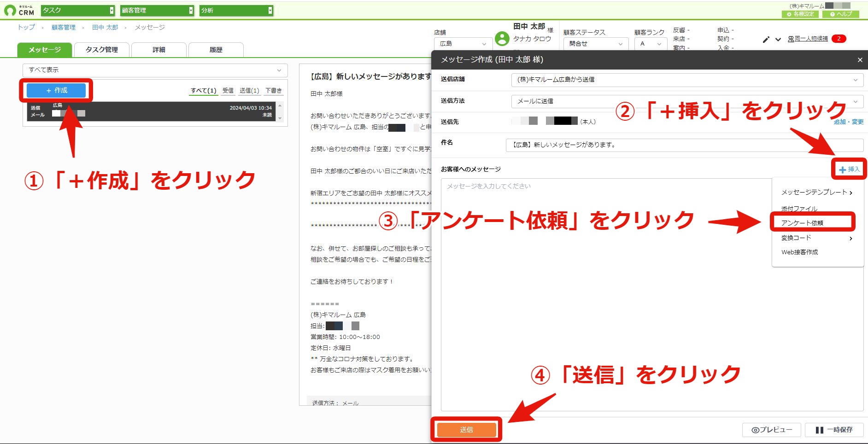Open the 顧客ステータス 問合せ dropdown
868x444 pixels.
pos(596,44)
